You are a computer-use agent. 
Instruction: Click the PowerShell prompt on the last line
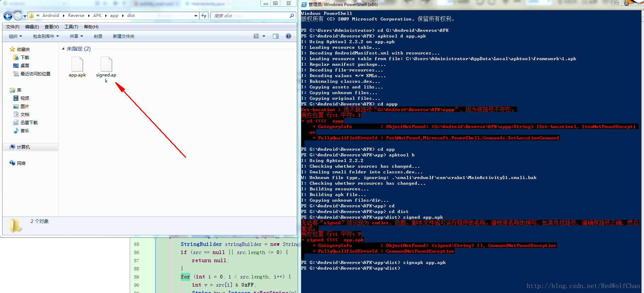tap(351, 268)
